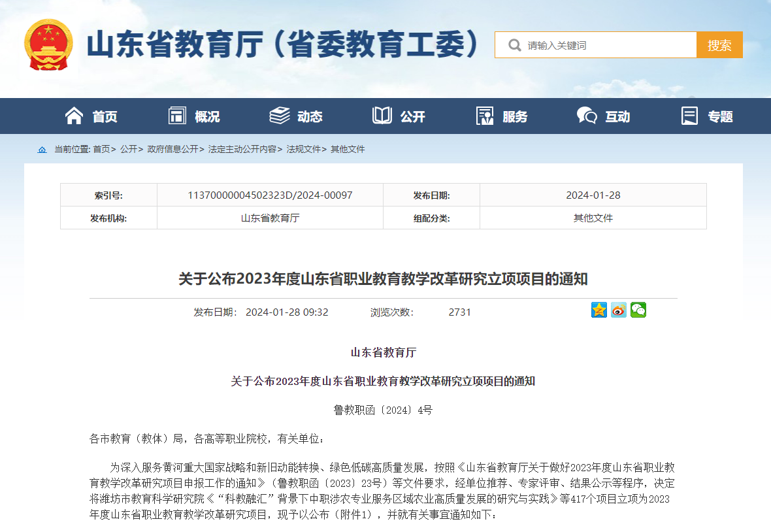Click the open book icon beside 公开

point(382,116)
